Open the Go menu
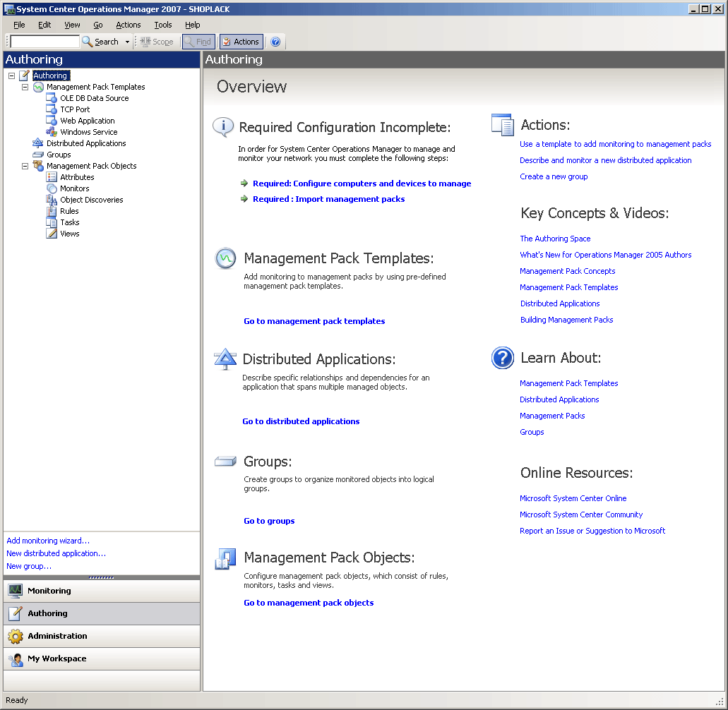This screenshot has width=728, height=710. (x=98, y=25)
